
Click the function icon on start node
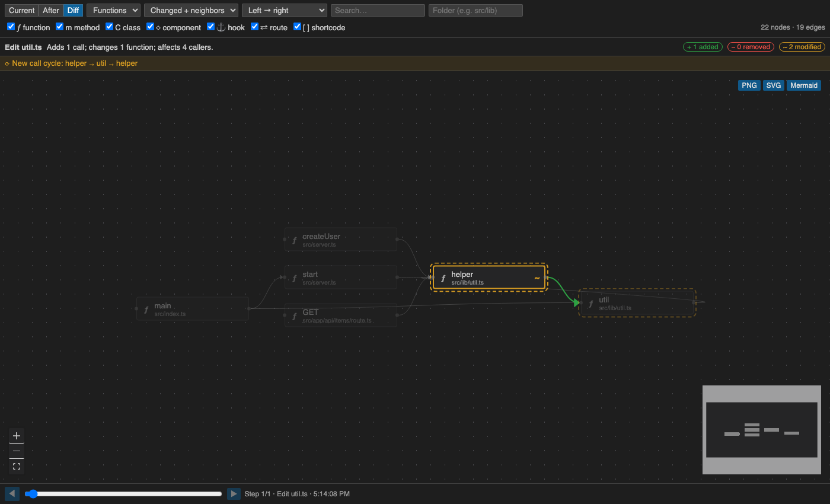pos(295,278)
